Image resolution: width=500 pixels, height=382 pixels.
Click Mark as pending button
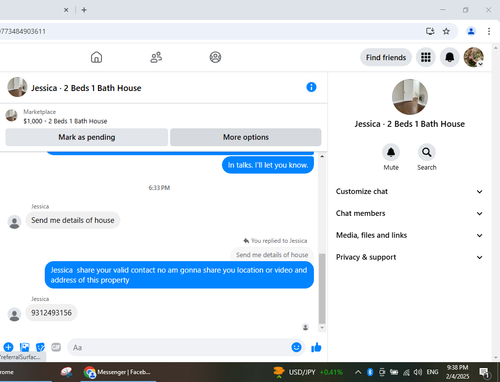[87, 137]
